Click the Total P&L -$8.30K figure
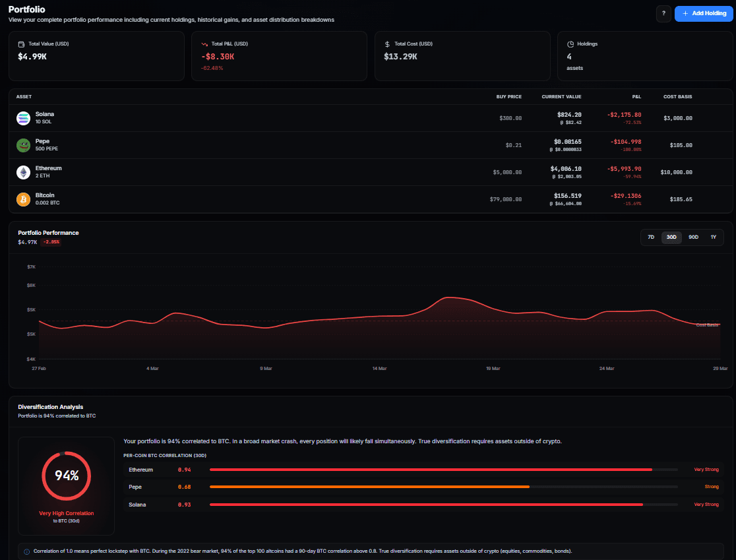Screen dimensions: 736x560 [218, 57]
